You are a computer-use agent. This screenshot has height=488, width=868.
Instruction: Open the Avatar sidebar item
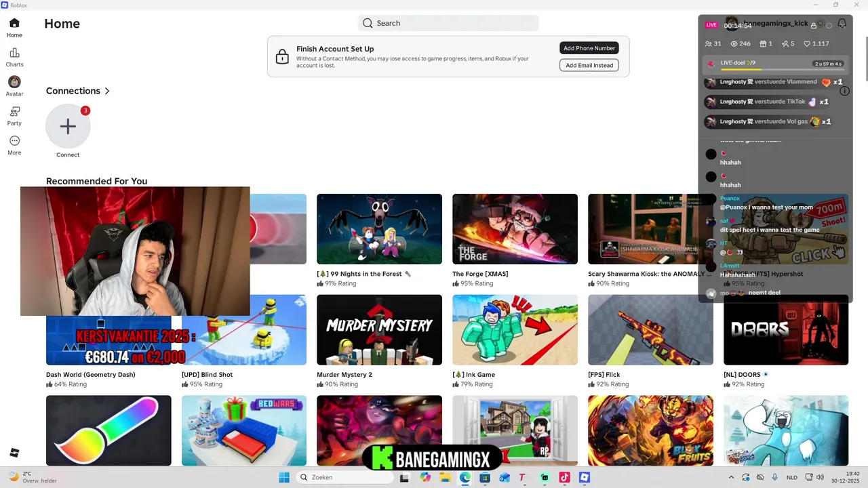14,86
